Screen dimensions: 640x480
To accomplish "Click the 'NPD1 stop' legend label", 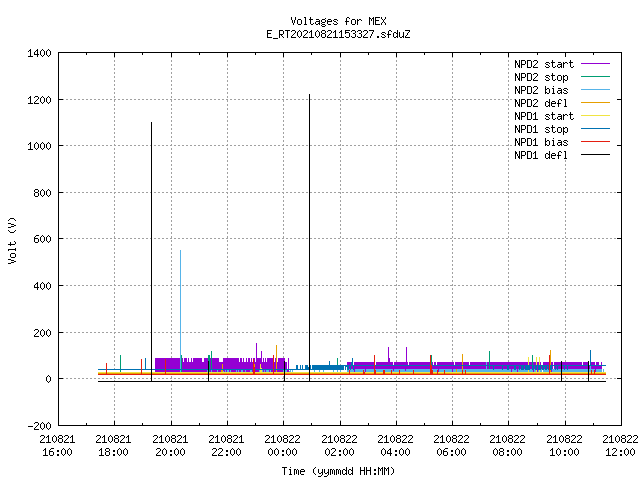I will tap(541, 129).
